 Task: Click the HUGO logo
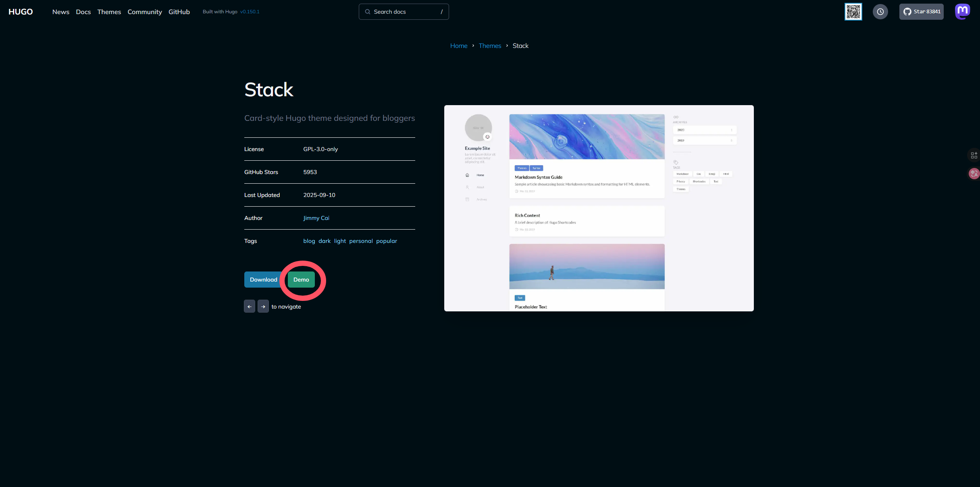(21, 12)
